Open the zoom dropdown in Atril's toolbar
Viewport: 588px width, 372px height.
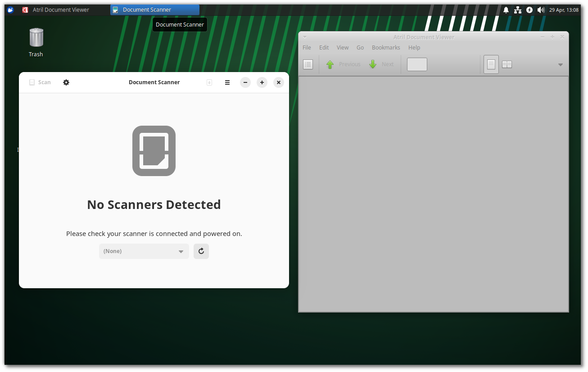coord(560,64)
